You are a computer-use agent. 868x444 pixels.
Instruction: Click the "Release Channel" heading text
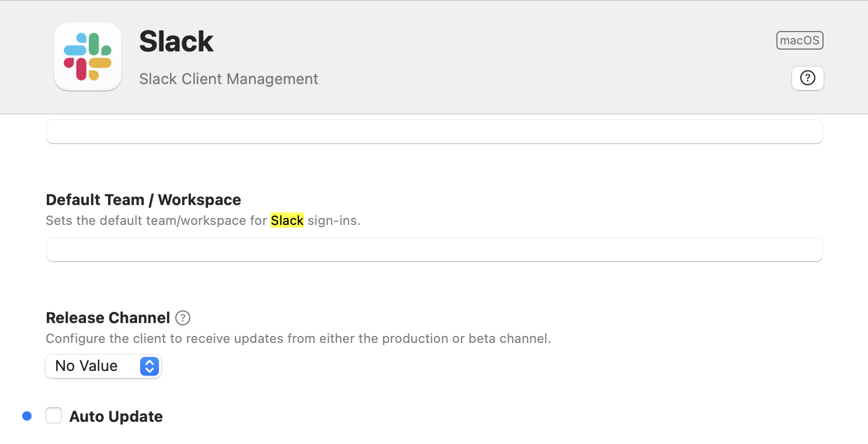click(108, 318)
